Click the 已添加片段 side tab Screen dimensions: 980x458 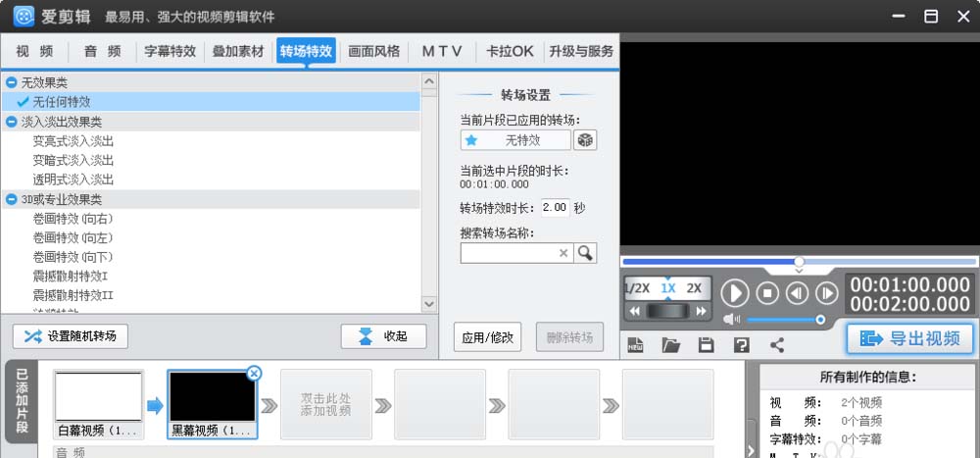(22, 402)
